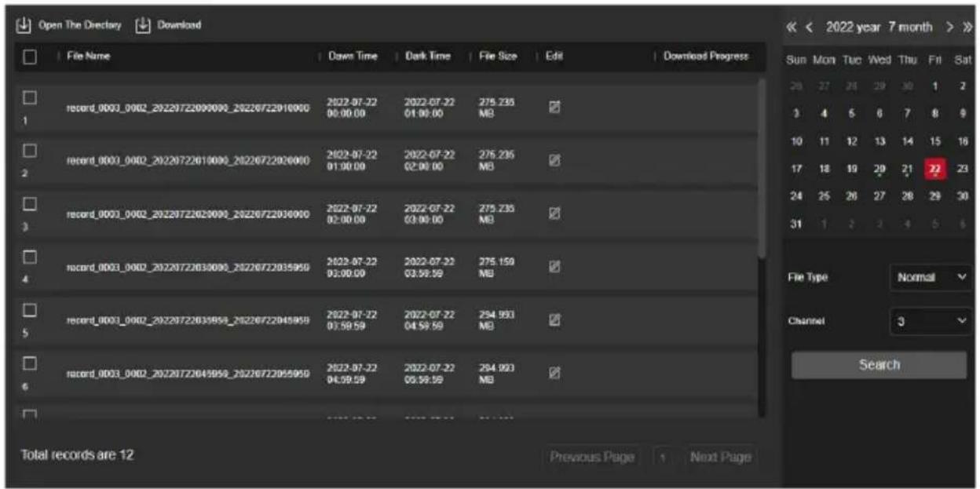Select the File Size column header
Image resolution: width=980 pixels, height=489 pixels.
click(x=499, y=57)
